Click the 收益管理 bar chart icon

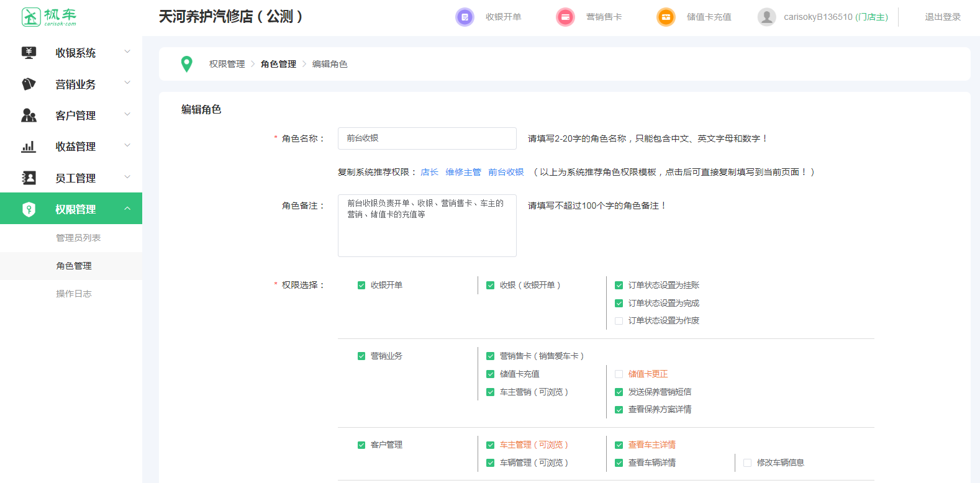pyautogui.click(x=29, y=147)
